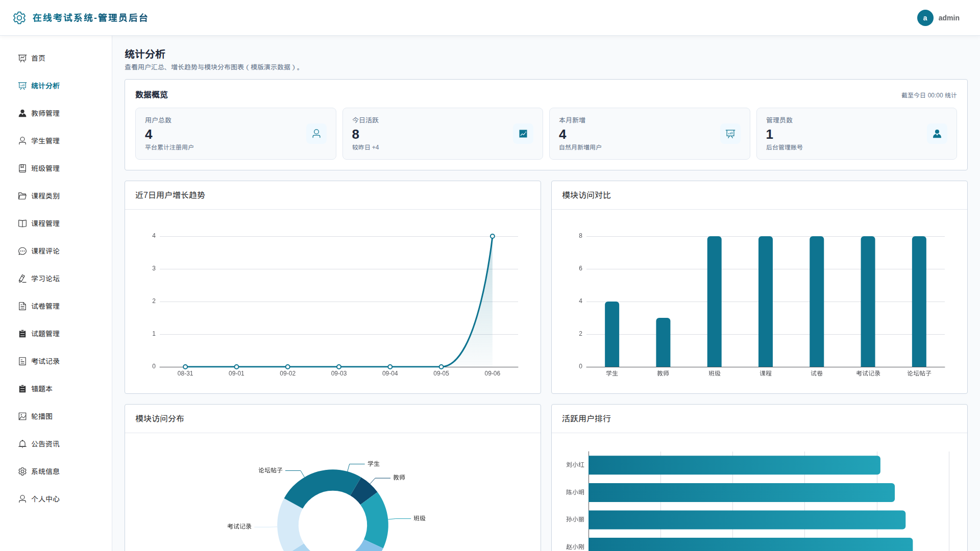Screen dimensions: 980x551
Task: Select 试卷管理 in the sidebar
Action: pyautogui.click(x=56, y=306)
